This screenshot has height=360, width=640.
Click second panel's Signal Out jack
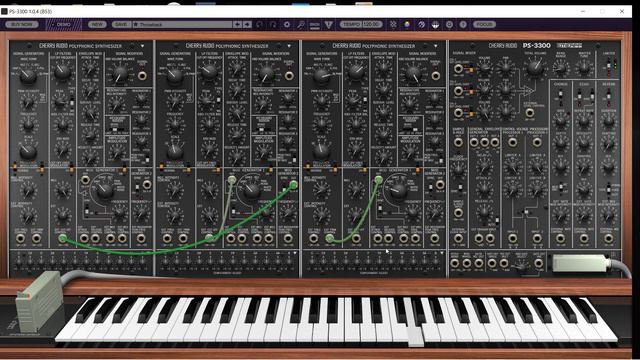coord(289,76)
